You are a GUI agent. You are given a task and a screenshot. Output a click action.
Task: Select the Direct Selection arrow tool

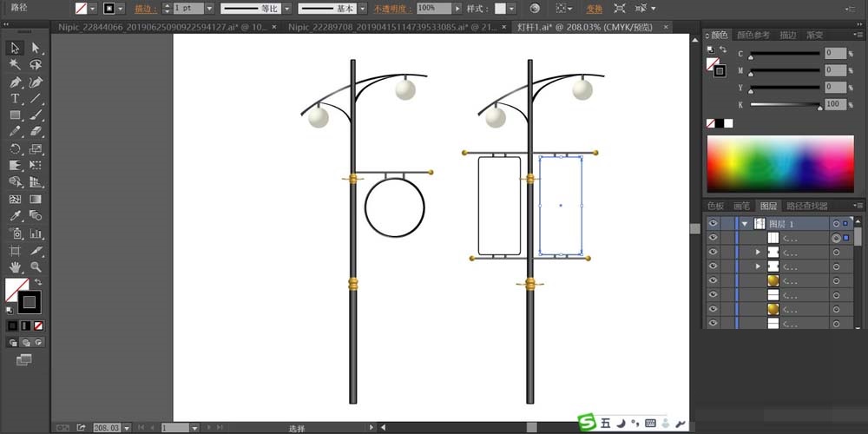click(x=36, y=48)
